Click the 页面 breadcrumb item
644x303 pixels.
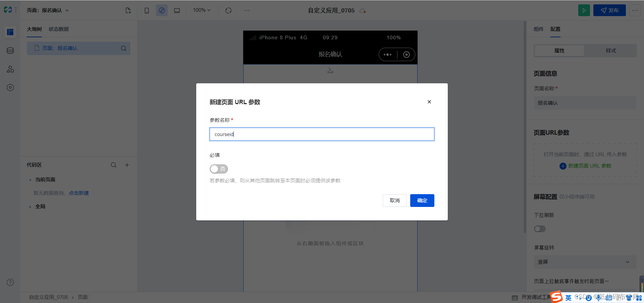pos(83,297)
